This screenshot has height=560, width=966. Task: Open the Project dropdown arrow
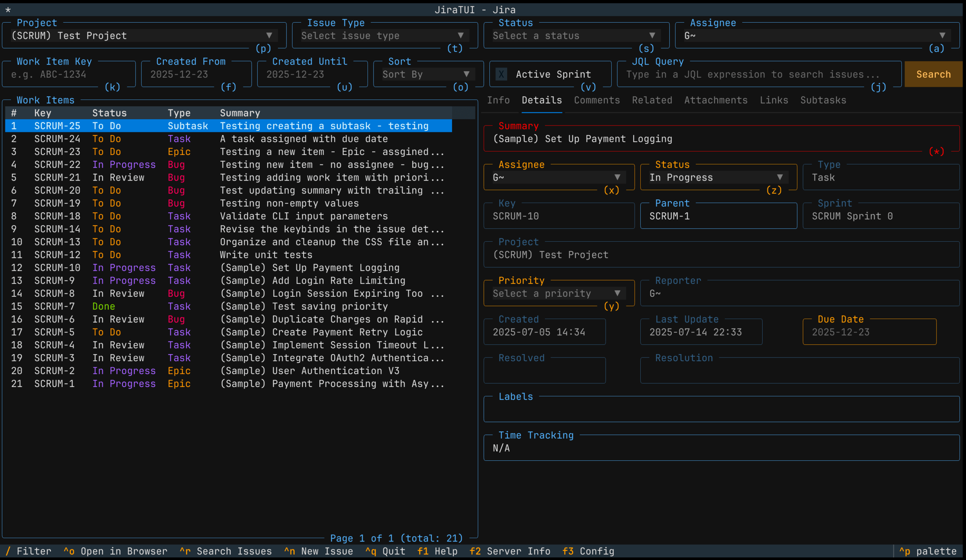tap(269, 35)
